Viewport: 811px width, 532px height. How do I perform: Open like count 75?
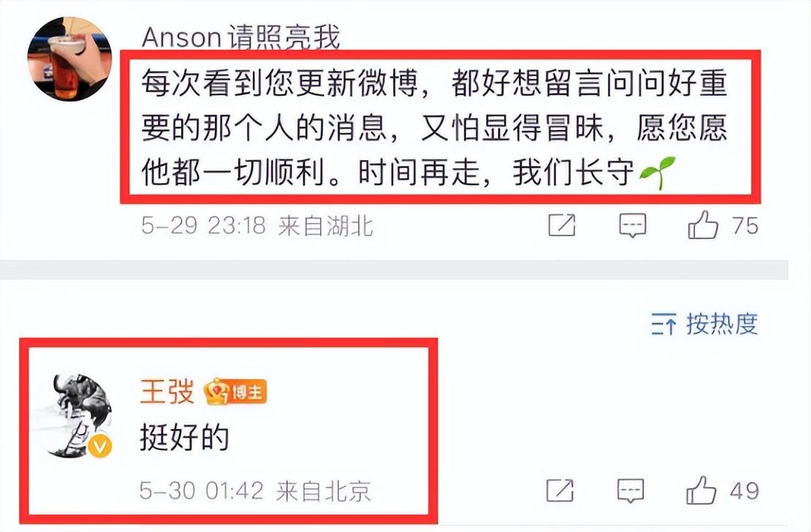745,226
